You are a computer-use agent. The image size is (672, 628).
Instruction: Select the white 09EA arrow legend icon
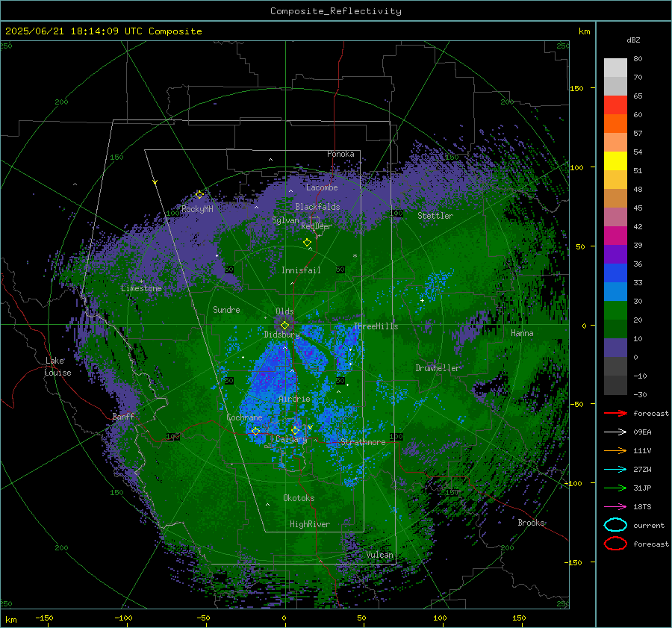tap(615, 432)
